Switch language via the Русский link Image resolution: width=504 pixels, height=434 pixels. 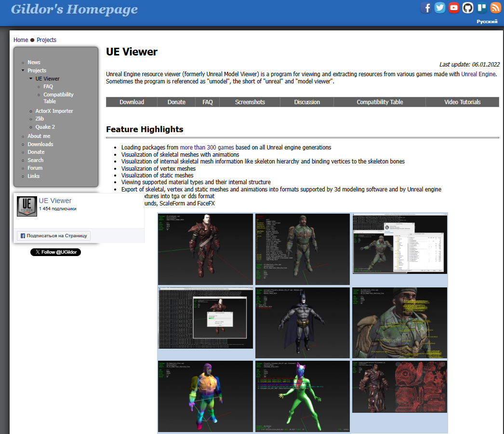point(487,22)
